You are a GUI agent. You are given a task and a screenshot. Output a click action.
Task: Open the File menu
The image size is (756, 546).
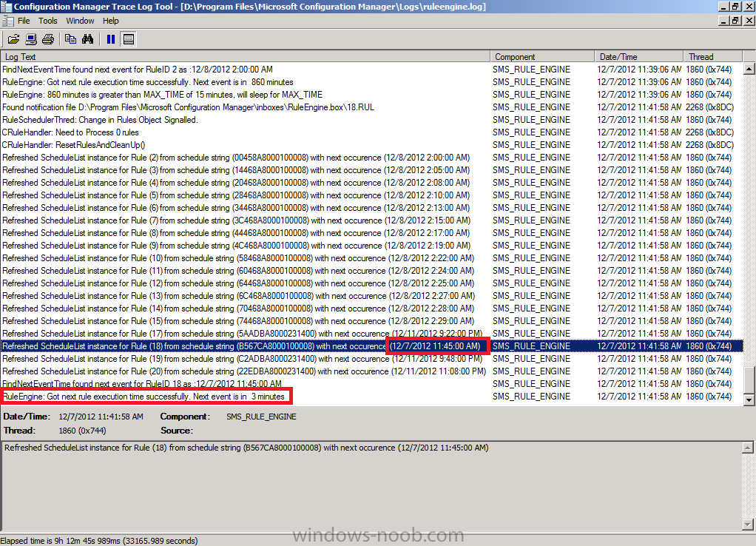[x=24, y=21]
